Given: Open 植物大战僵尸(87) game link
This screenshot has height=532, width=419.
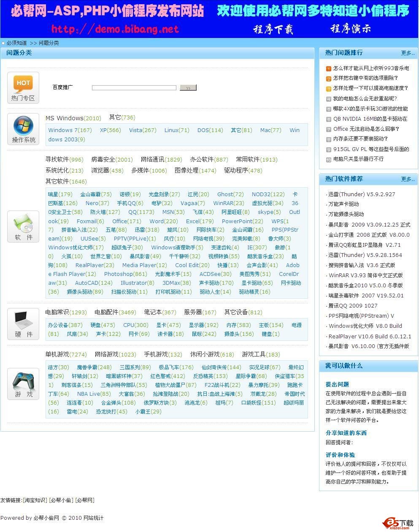Looking at the screenshot, I should (x=176, y=385).
